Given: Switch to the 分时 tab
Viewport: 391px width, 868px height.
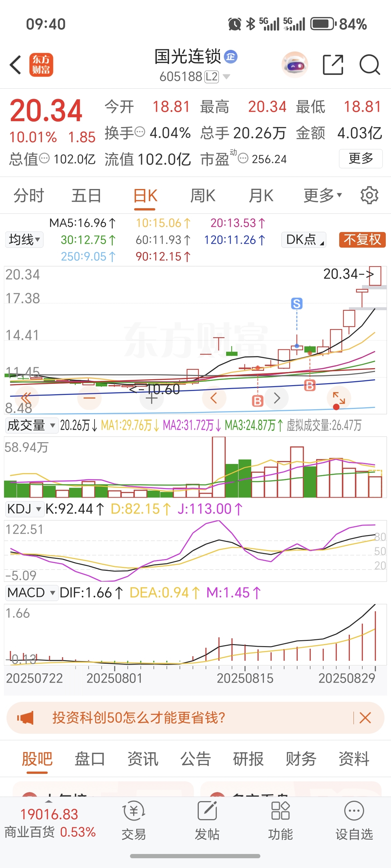Looking at the screenshot, I should click(29, 195).
